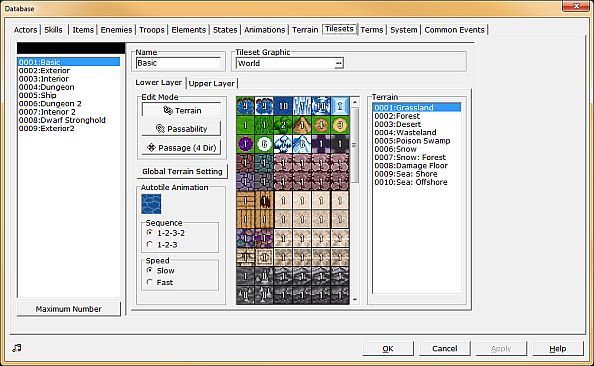Choose terrain 0008:Damage Floor
The width and height of the screenshot is (594, 366).
click(417, 166)
